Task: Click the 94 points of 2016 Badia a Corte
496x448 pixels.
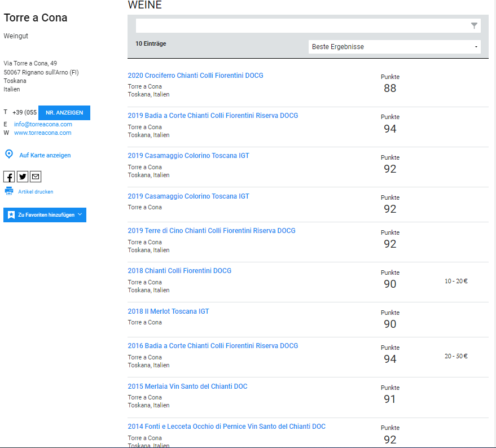Action: 390,359
